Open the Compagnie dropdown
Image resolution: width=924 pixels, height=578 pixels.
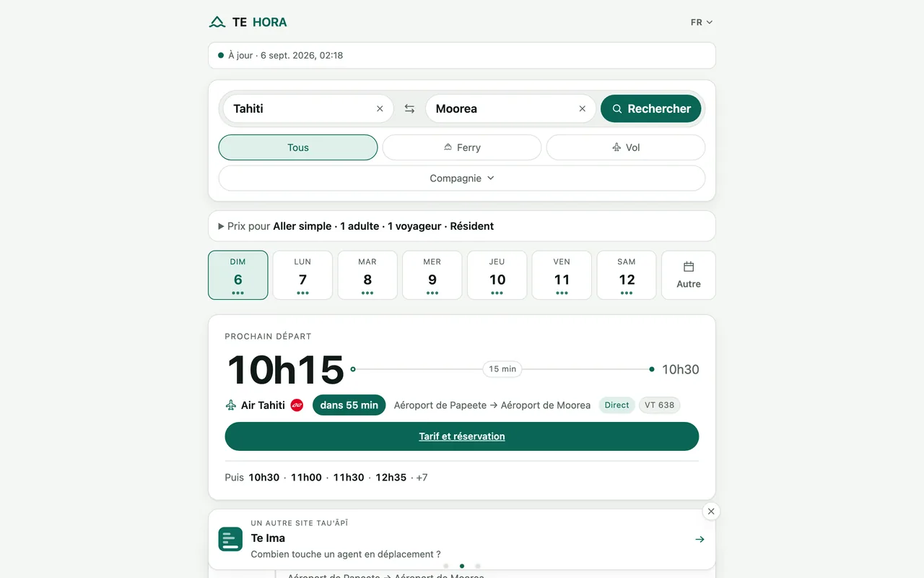click(462, 178)
